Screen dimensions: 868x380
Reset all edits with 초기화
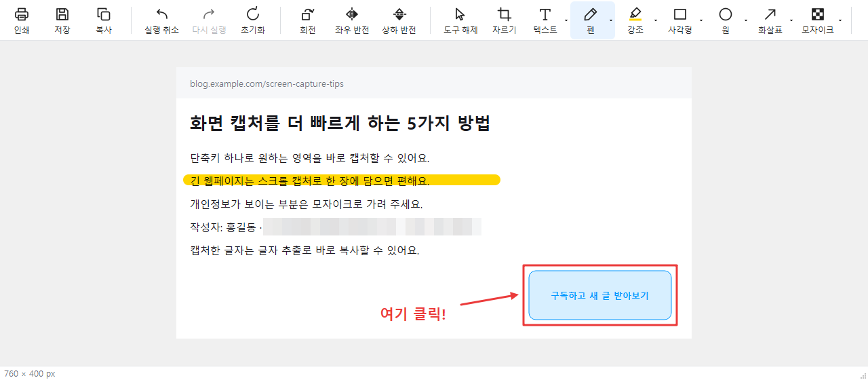coord(253,20)
